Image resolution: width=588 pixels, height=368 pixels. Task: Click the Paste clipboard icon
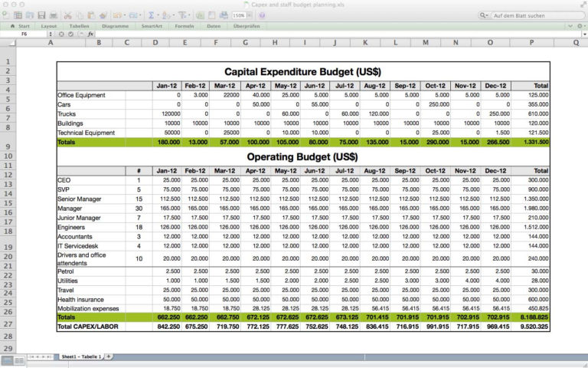(x=90, y=15)
